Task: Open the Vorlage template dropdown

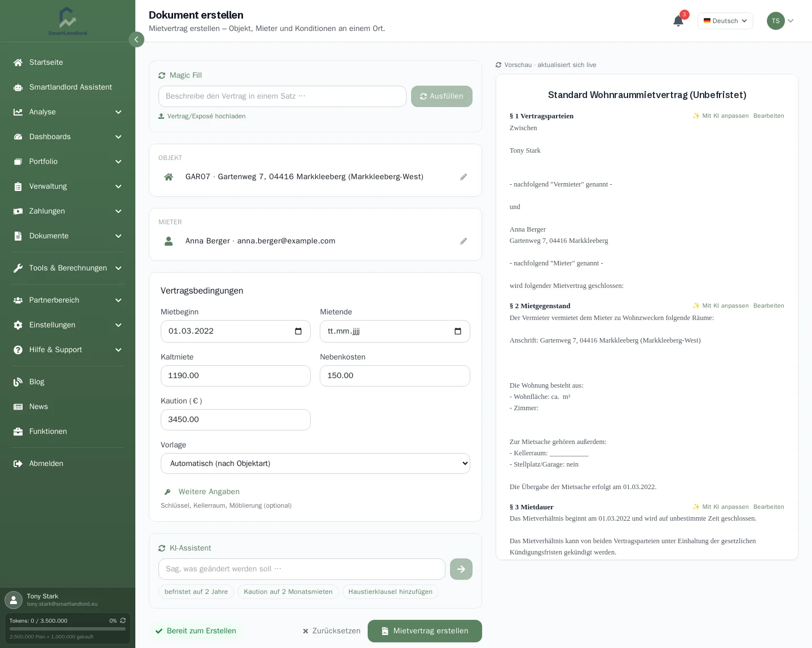Action: click(315, 464)
